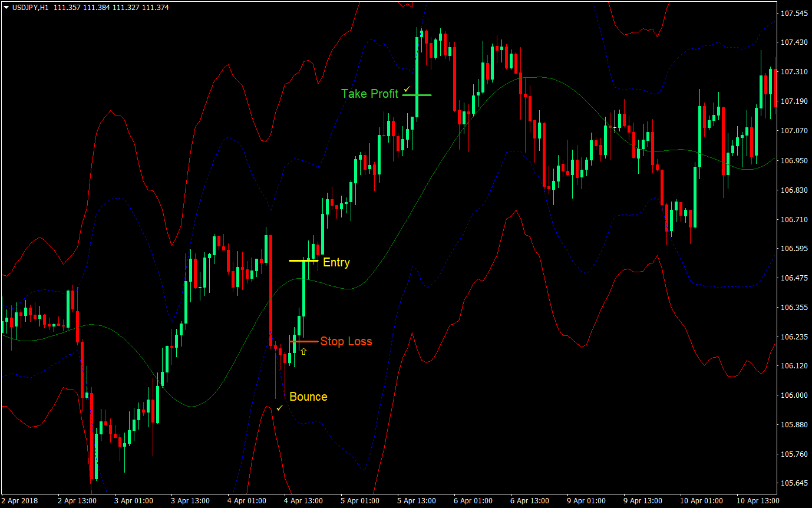
Task: Select the yellow Bounce text label
Action: [x=308, y=397]
